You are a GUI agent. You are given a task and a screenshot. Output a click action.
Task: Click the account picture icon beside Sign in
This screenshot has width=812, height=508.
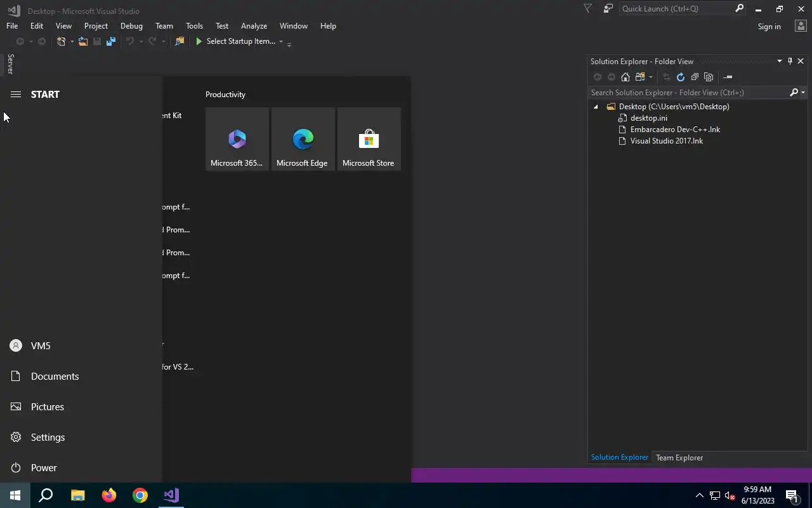800,26
